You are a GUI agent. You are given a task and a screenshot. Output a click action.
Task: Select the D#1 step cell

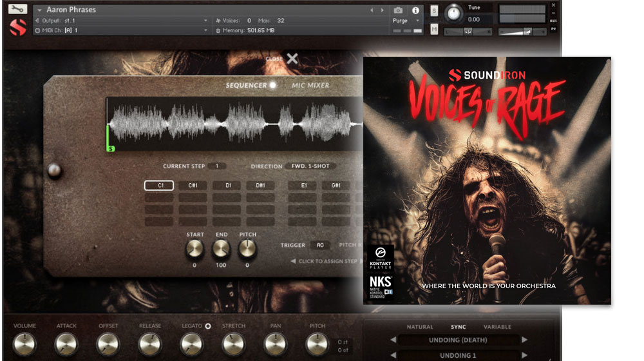click(x=260, y=186)
